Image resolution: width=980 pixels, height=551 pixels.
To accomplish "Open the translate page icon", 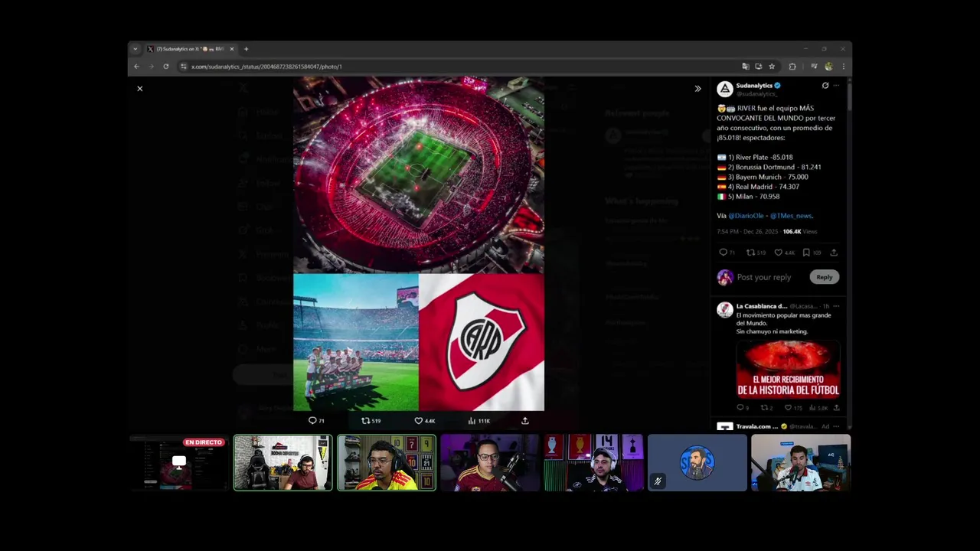I will [x=745, y=67].
